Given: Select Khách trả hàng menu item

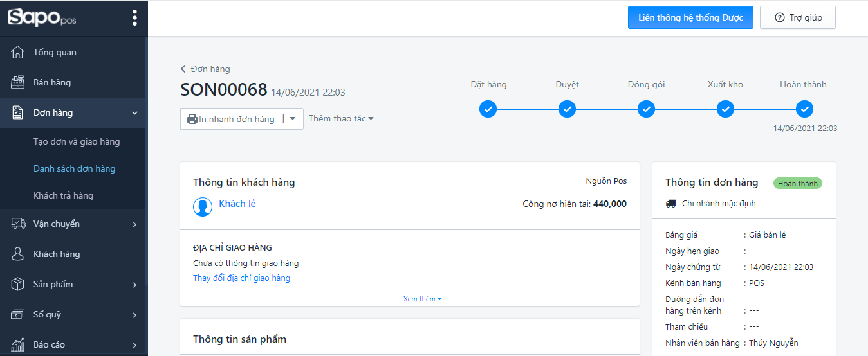Looking at the screenshot, I should pyautogui.click(x=63, y=195).
